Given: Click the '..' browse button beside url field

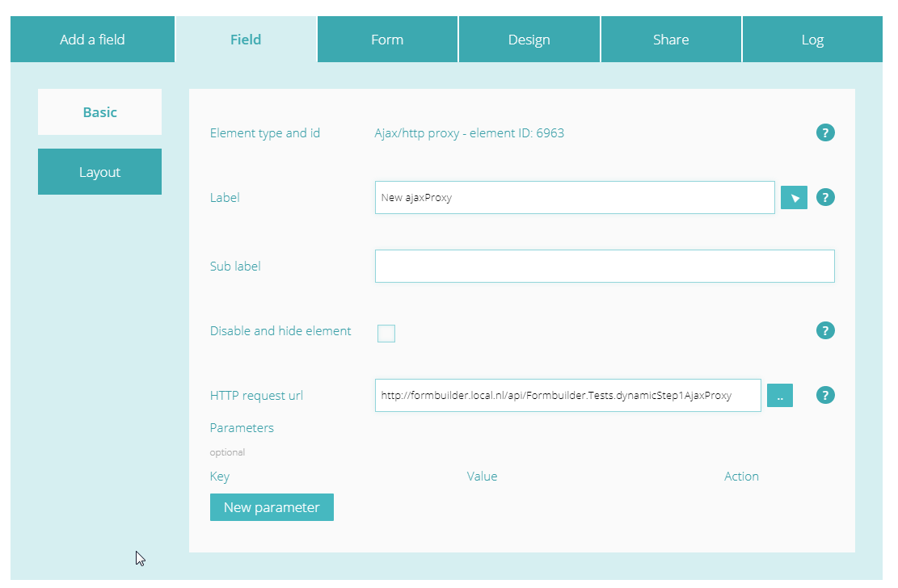Looking at the screenshot, I should coord(779,396).
